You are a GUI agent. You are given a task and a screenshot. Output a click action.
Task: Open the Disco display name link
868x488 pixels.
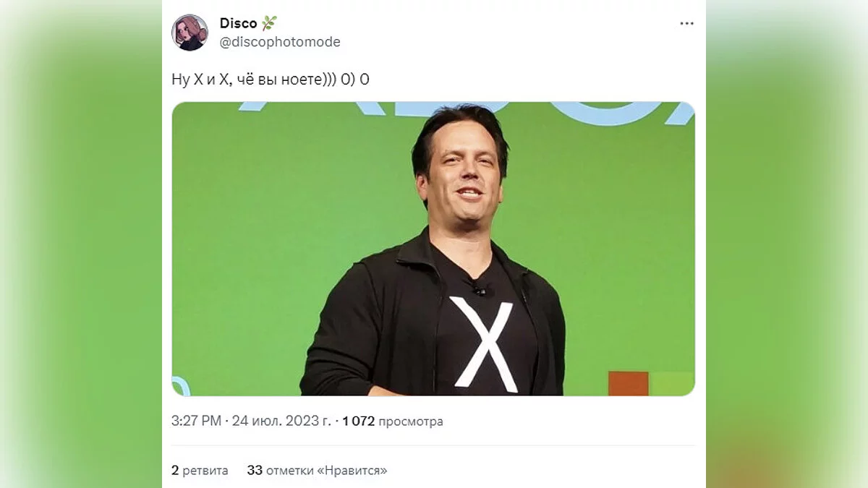[238, 24]
